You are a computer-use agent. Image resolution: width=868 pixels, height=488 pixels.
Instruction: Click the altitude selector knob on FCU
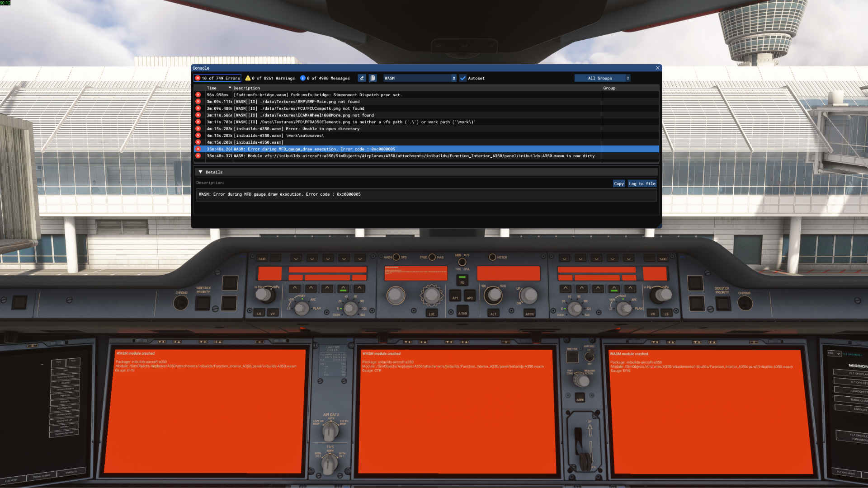[x=493, y=295]
